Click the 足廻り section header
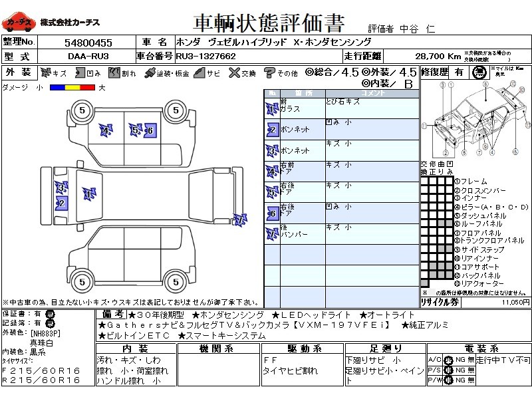 [386, 348]
